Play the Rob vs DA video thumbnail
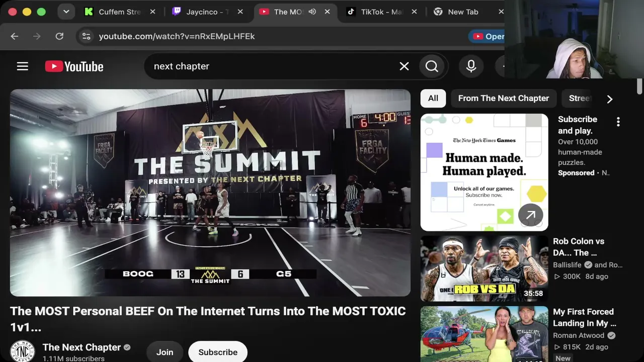 485,268
